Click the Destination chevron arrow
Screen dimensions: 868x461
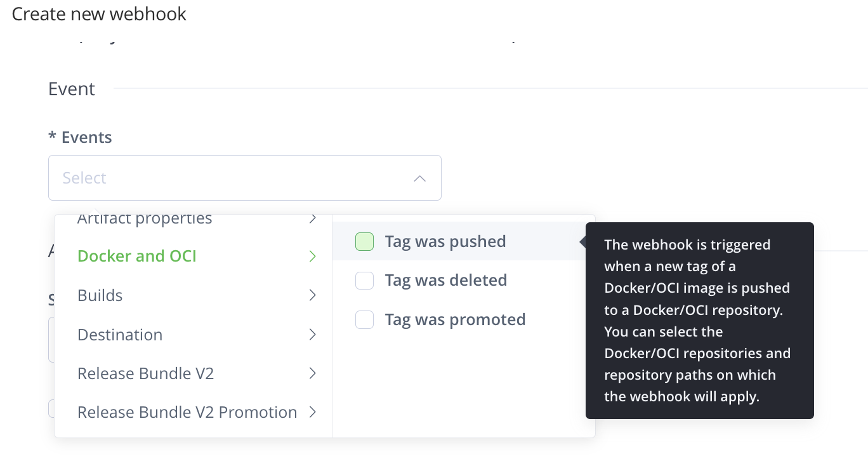pos(312,335)
